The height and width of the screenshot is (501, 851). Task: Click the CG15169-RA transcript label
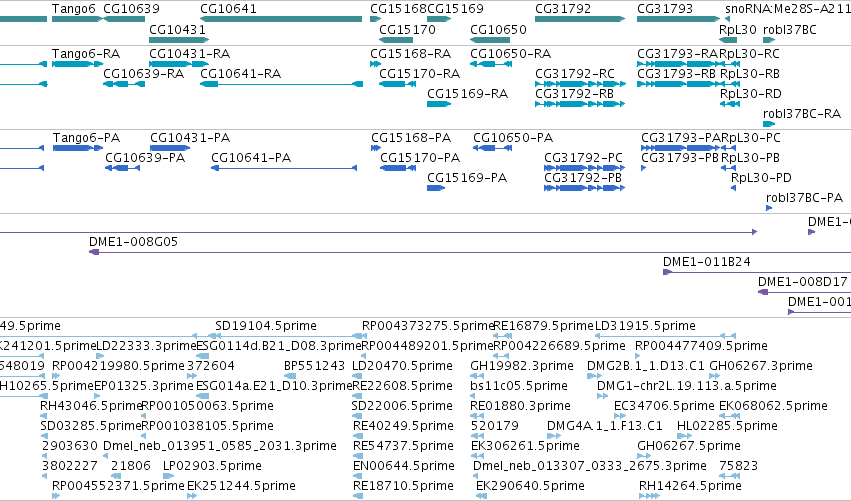467,94
